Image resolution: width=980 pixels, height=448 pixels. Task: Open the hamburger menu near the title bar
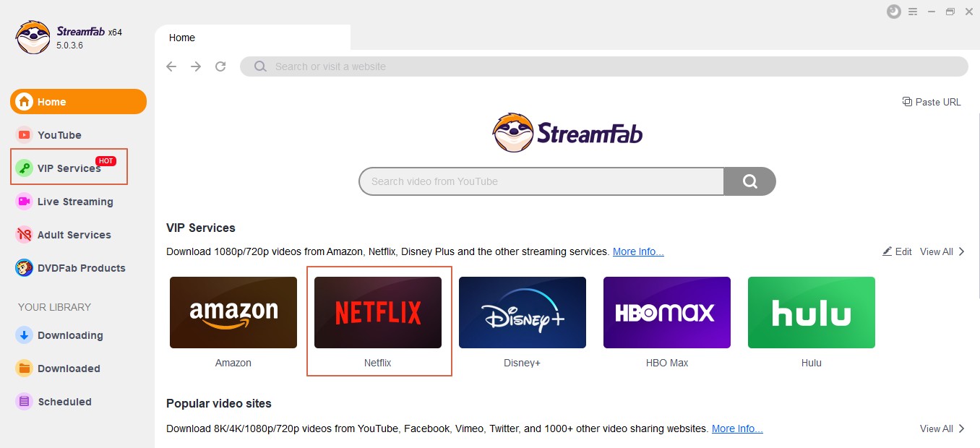(913, 12)
